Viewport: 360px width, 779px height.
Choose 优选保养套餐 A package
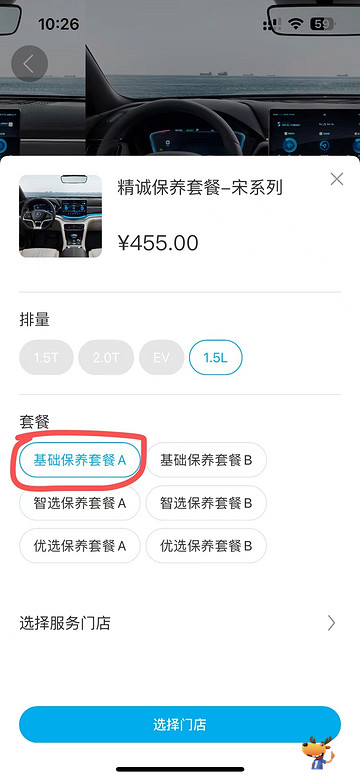(x=80, y=546)
